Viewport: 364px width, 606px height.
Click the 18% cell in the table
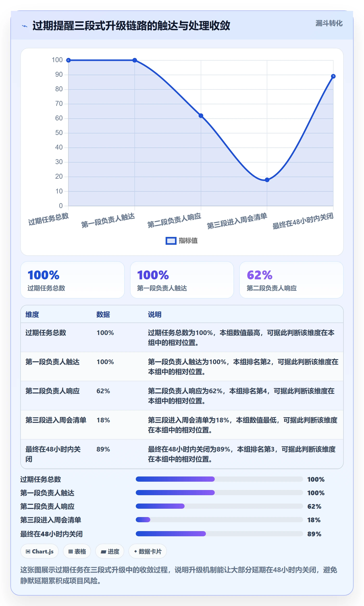tap(103, 420)
